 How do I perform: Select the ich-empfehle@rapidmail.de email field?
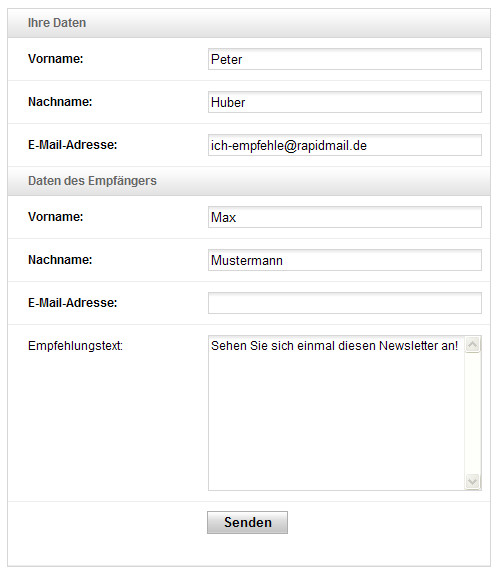pos(345,145)
